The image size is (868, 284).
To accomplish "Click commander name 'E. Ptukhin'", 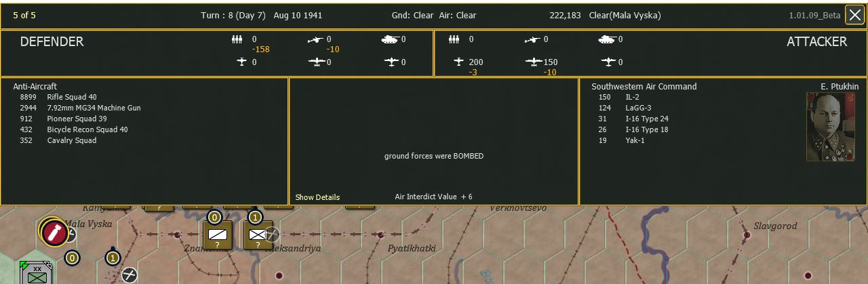I will click(x=840, y=86).
